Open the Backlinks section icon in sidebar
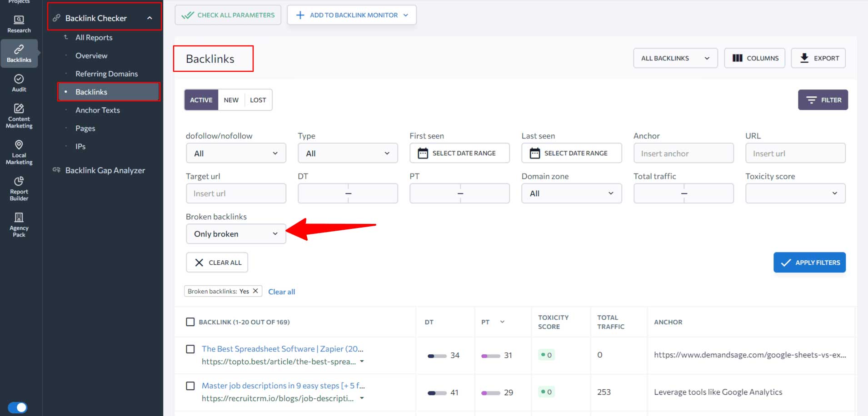 (x=19, y=49)
